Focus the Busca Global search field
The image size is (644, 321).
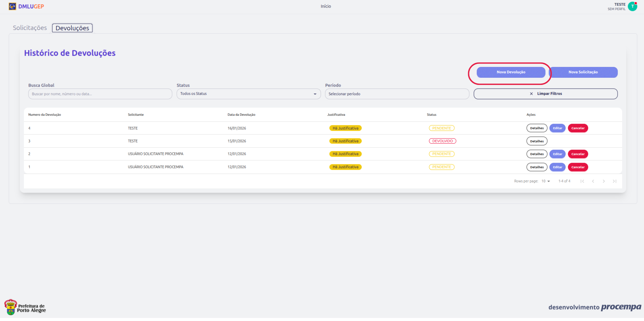click(x=100, y=94)
